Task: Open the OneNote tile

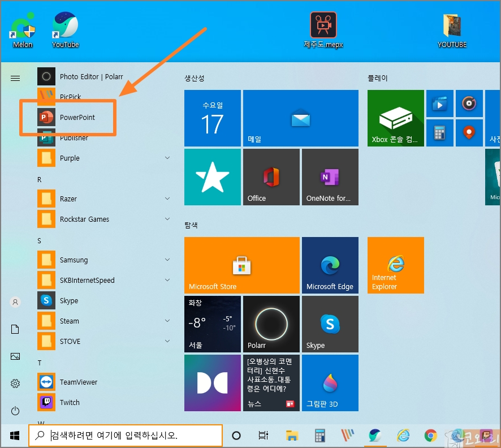Action: point(330,176)
